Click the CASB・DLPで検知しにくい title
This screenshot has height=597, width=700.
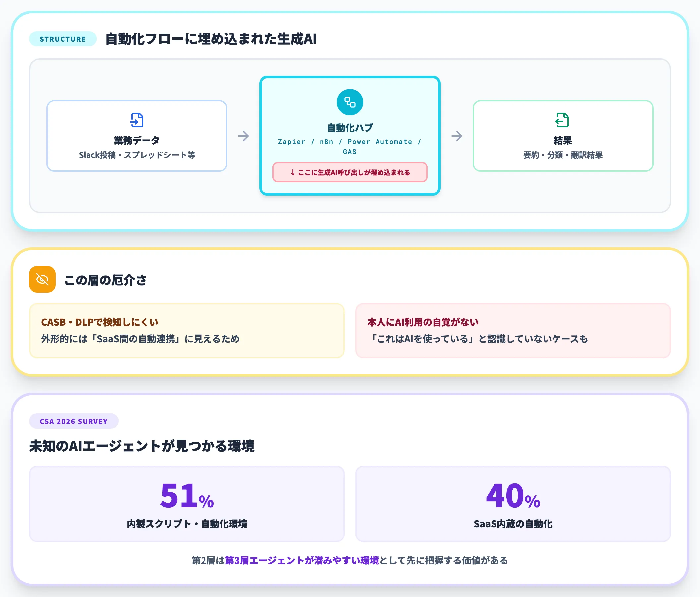[x=100, y=322]
